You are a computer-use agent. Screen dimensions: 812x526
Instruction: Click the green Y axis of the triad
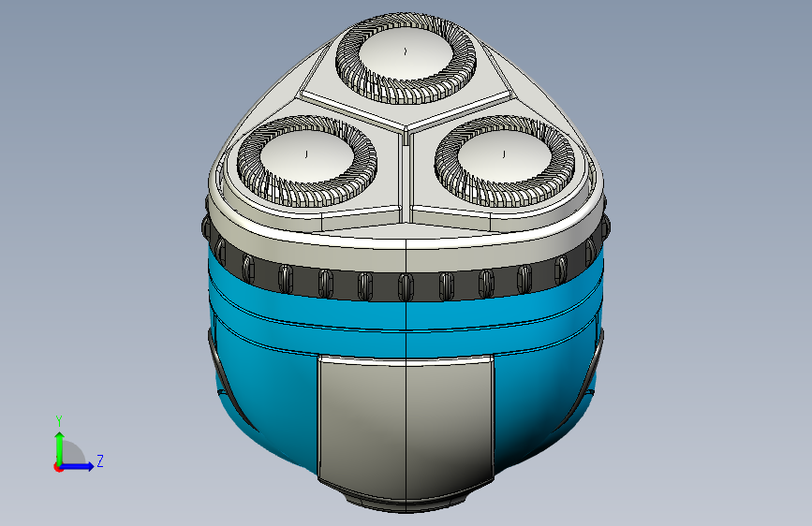[60, 447]
